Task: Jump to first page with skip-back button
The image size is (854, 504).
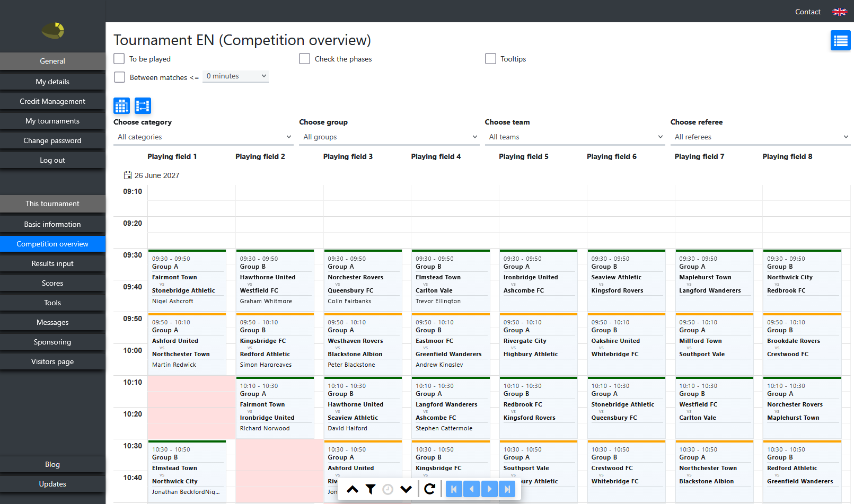Action: 454,489
